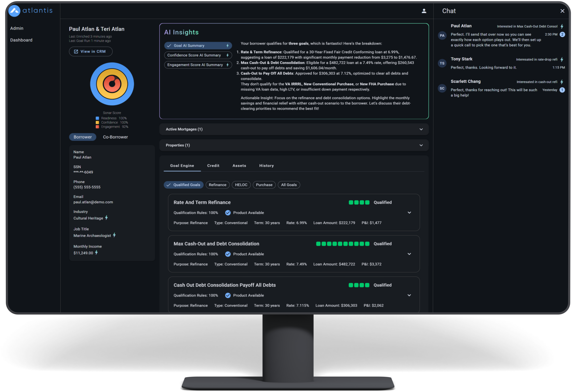Screen dimensions: 575x392
Task: Open Tony Stark chat conversation
Action: 501,63
